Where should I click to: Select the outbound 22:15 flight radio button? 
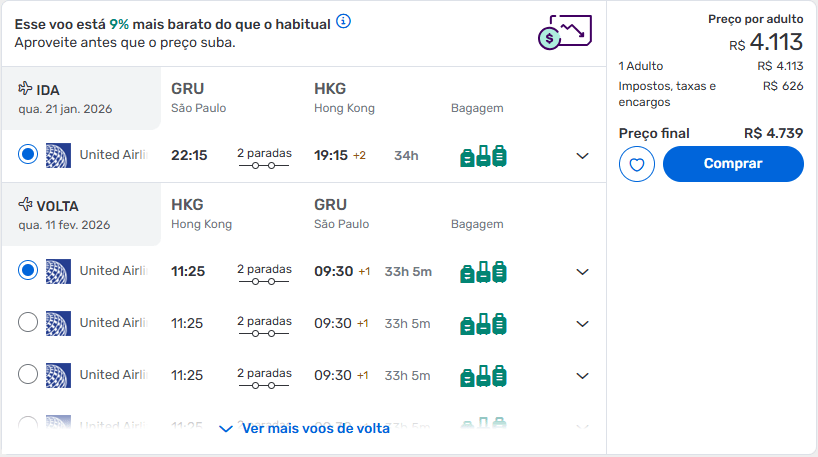pos(28,154)
